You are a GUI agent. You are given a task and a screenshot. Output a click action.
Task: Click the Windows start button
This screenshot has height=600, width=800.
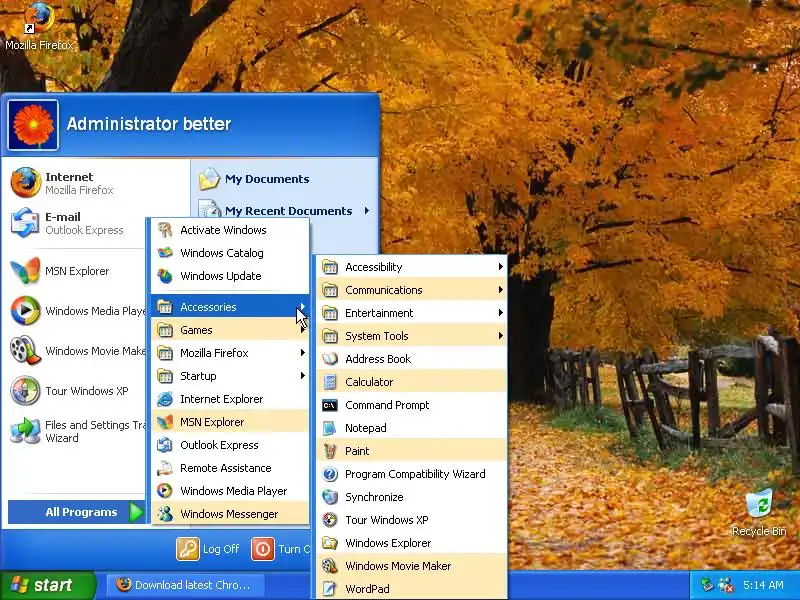point(47,585)
